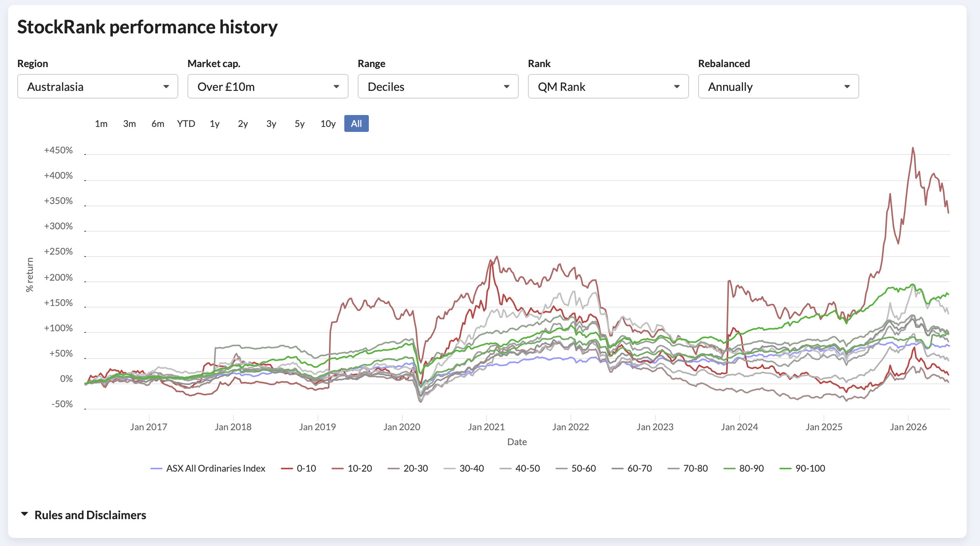Toggle ASX All Ordinaries Index legend series
980x546 pixels.
coord(208,468)
